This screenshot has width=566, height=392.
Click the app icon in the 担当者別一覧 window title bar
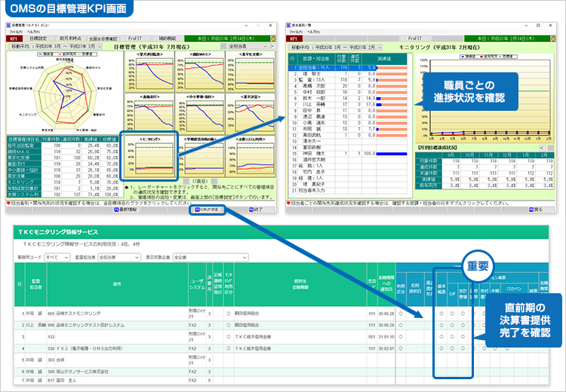click(x=289, y=26)
